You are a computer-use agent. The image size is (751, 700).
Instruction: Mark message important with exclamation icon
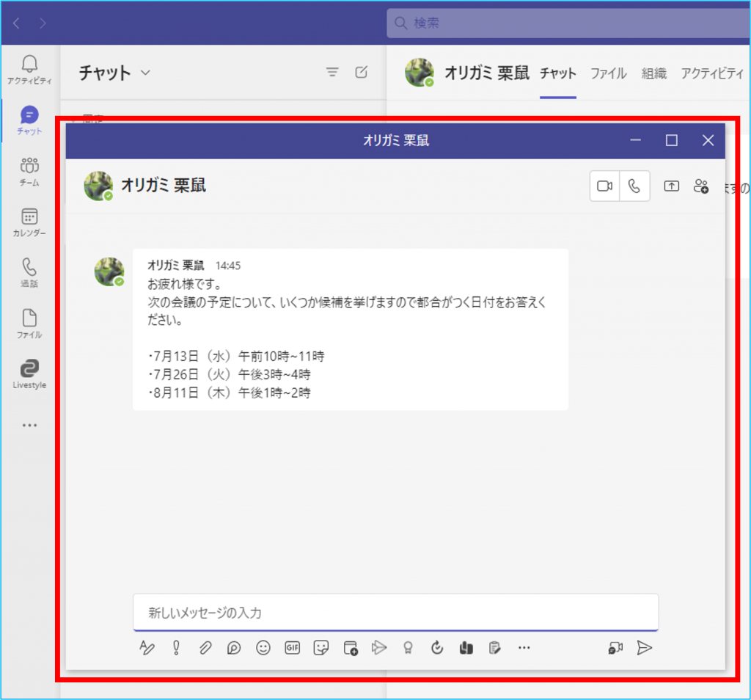tap(176, 648)
